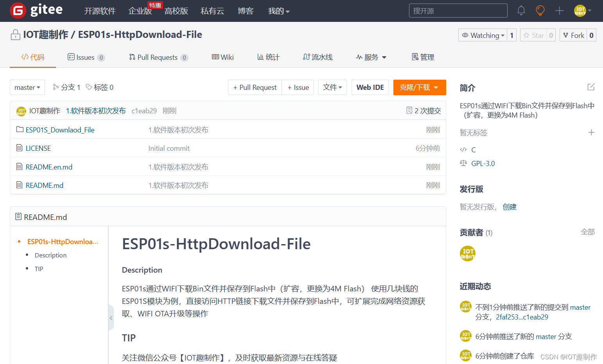Click the Fork button
Viewport: 603px width, 364px height.
coord(573,35)
